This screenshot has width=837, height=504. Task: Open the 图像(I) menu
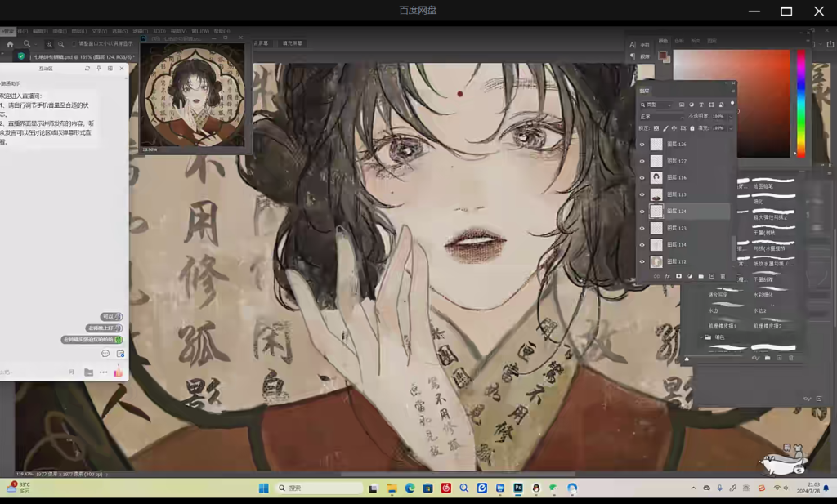pos(58,32)
